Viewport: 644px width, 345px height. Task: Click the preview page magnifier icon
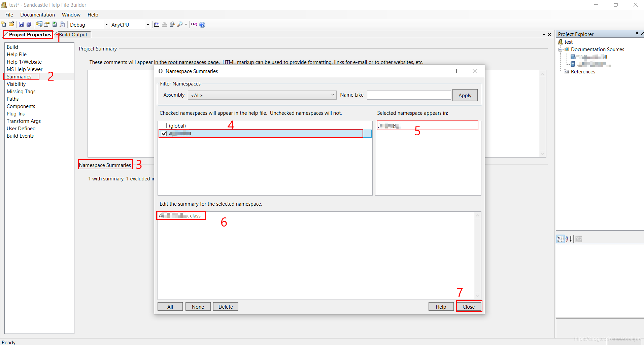(x=62, y=24)
